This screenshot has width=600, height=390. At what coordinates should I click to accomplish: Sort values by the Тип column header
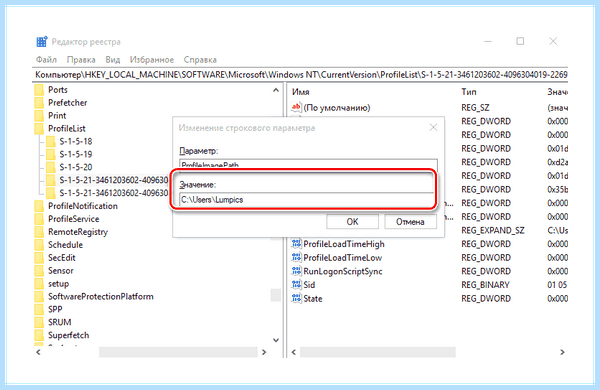[x=469, y=92]
